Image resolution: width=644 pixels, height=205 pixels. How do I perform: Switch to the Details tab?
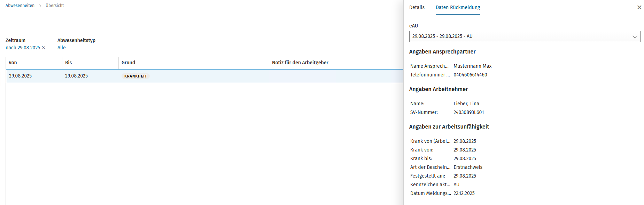417,7
